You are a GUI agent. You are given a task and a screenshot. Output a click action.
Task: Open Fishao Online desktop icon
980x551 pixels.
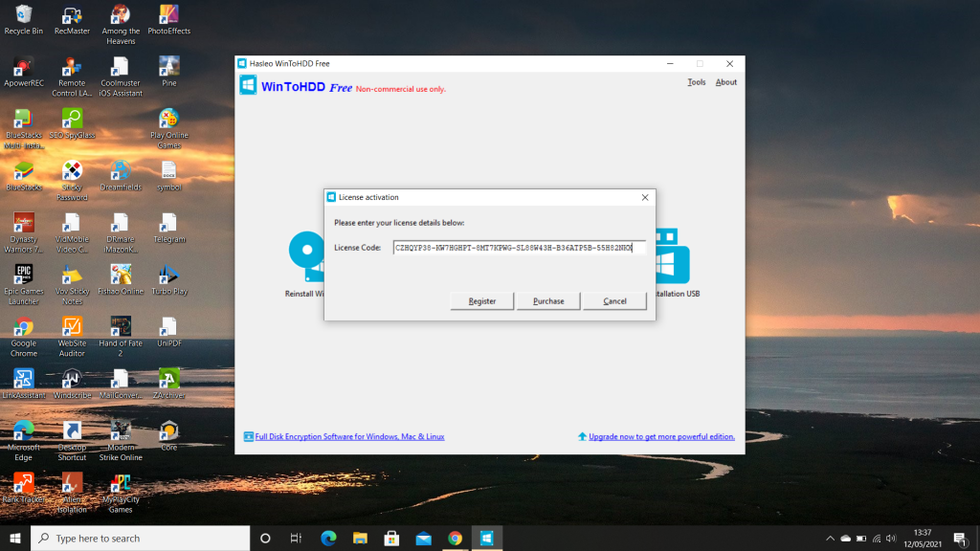point(121,280)
